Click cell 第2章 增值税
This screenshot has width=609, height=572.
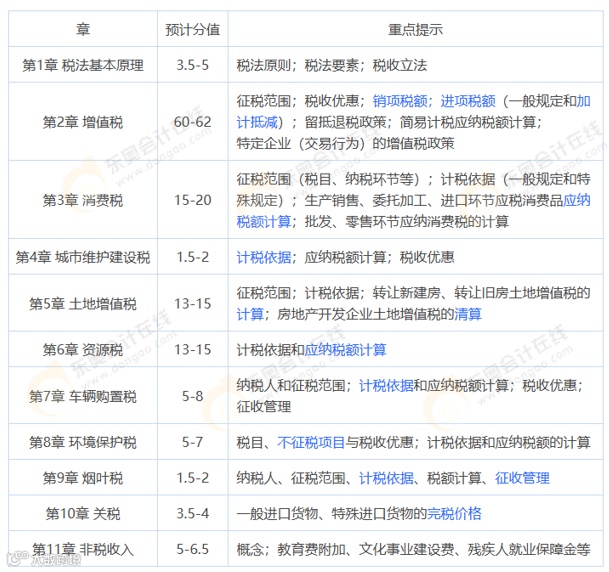point(83,122)
